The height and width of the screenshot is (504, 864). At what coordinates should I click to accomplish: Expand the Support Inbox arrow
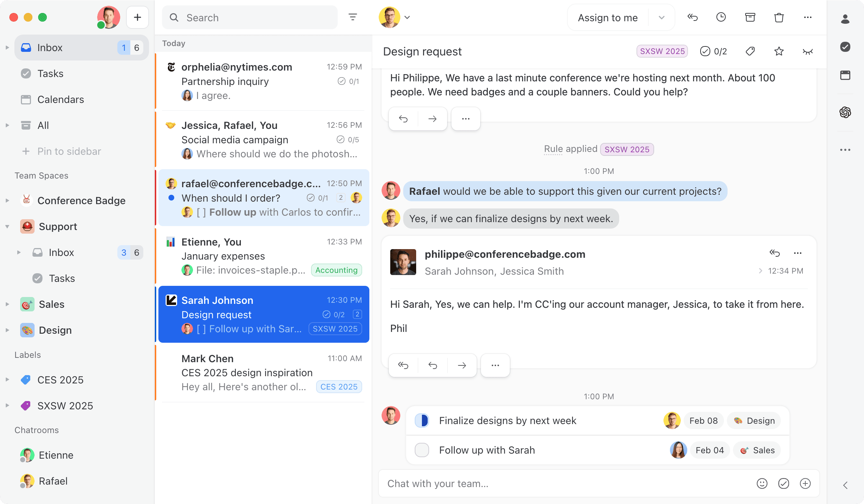click(19, 252)
